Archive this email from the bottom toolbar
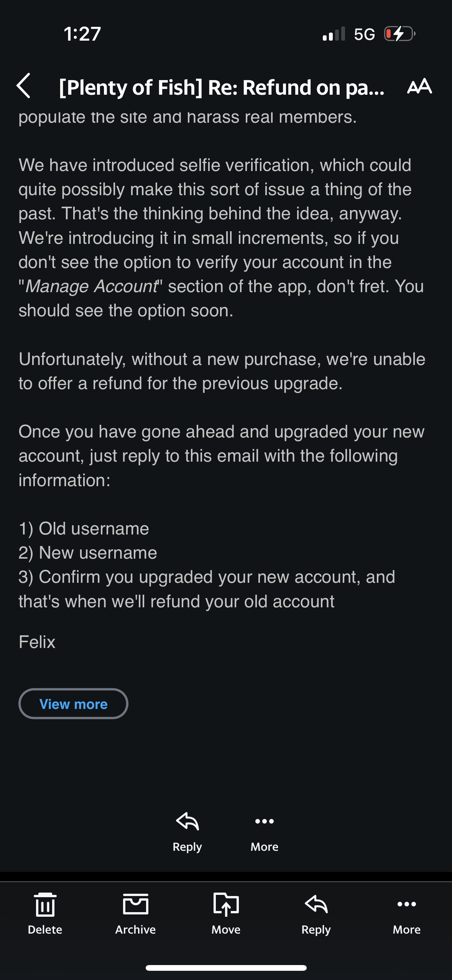The width and height of the screenshot is (452, 980). [x=135, y=905]
